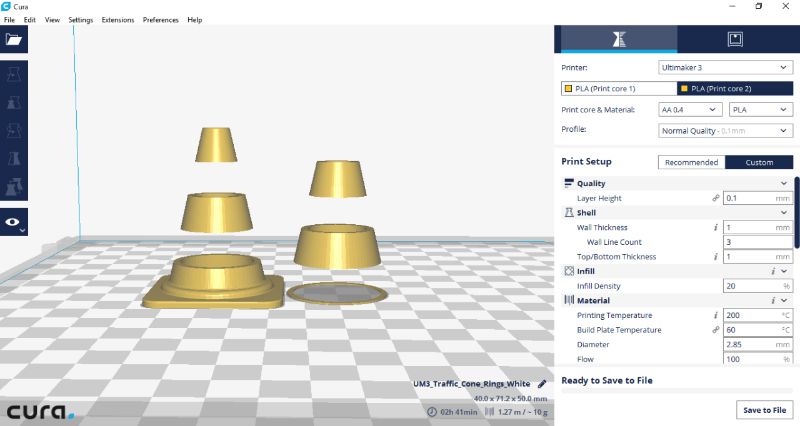Open the AA 0.4 print core dropdown

click(x=690, y=110)
